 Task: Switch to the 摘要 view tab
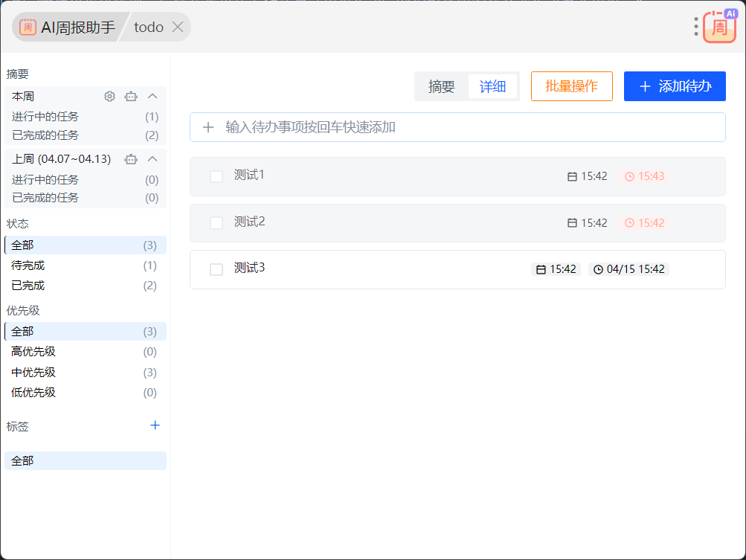click(x=442, y=86)
